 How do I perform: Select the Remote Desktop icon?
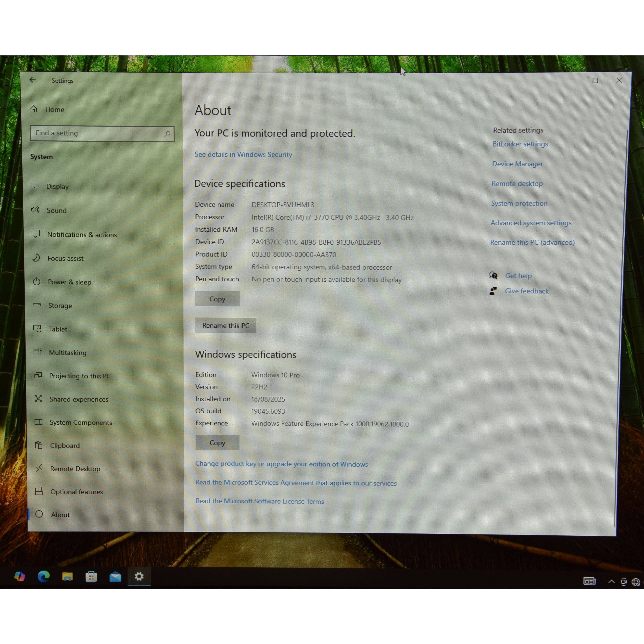(x=39, y=468)
